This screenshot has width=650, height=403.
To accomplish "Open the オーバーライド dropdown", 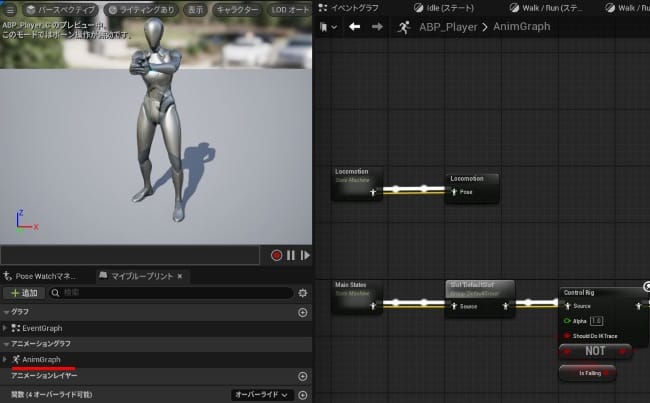I will point(262,395).
